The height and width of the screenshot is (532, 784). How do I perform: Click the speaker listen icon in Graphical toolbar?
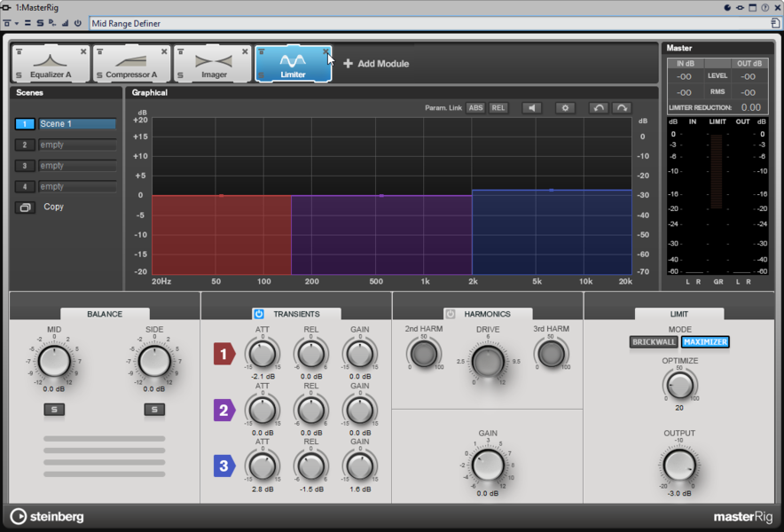pos(532,108)
